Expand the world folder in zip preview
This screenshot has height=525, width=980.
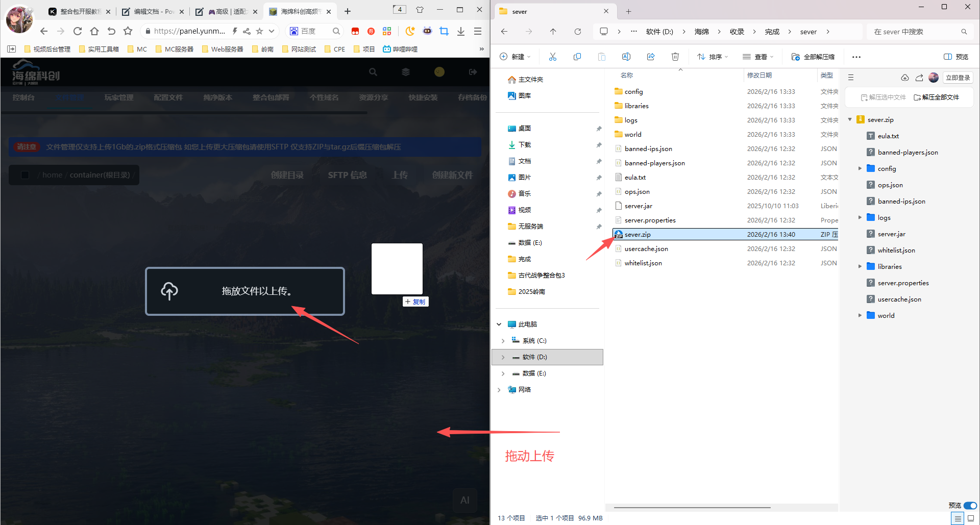860,315
